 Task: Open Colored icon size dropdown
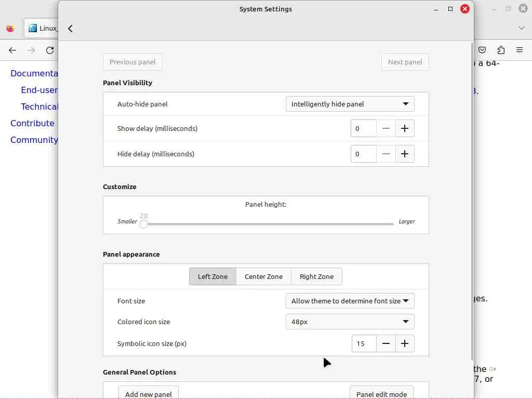(x=350, y=322)
